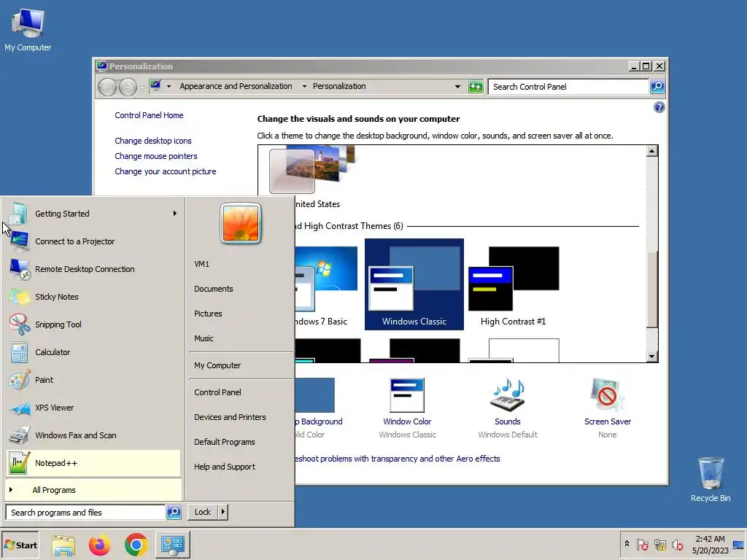The height and width of the screenshot is (560, 747).
Task: Refresh the Personalization address bar
Action: point(476,87)
